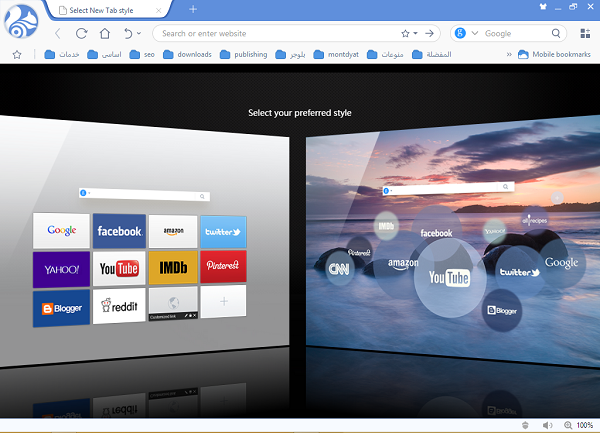This screenshot has height=433, width=600.
Task: Expand the undo closed tab dropdown arrow
Action: click(139, 34)
